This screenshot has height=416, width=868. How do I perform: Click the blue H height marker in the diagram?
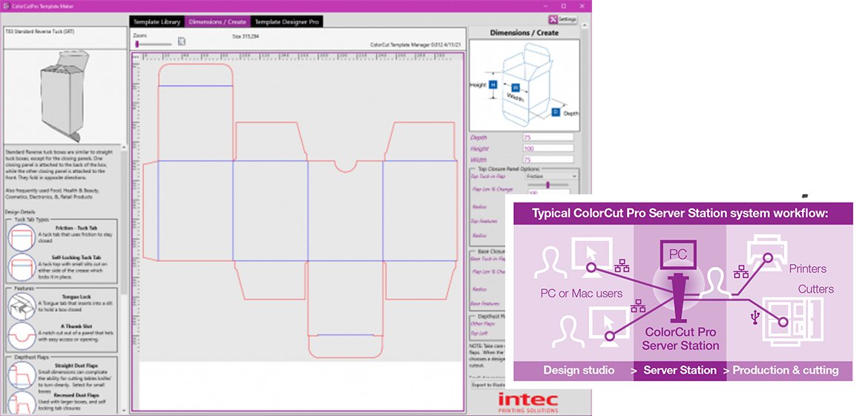click(493, 85)
